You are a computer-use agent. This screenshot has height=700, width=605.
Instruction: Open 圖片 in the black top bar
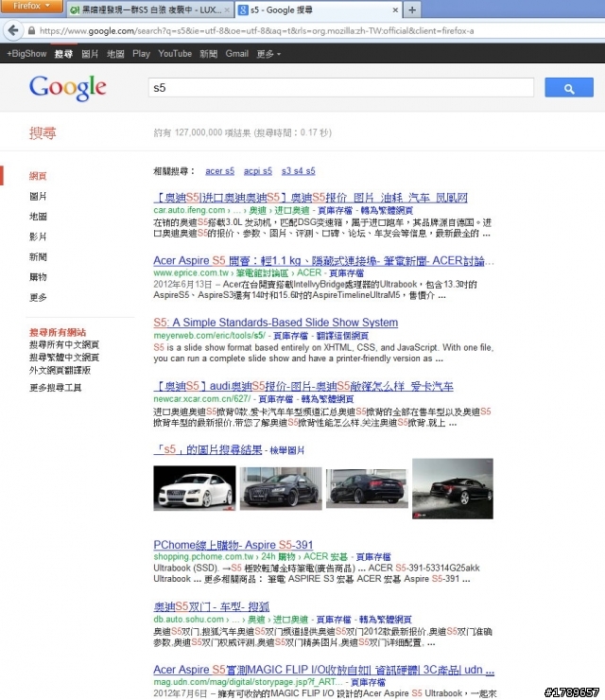(x=90, y=54)
